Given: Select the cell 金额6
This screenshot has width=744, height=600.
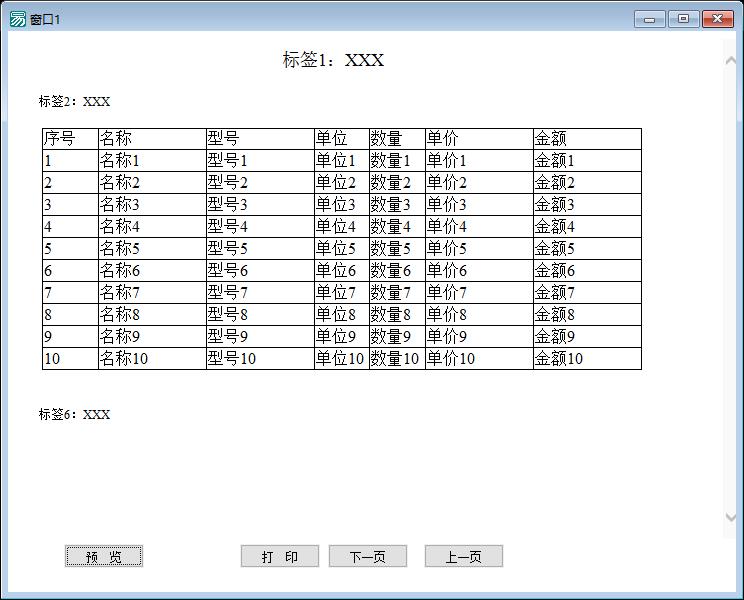Looking at the screenshot, I should (588, 270).
